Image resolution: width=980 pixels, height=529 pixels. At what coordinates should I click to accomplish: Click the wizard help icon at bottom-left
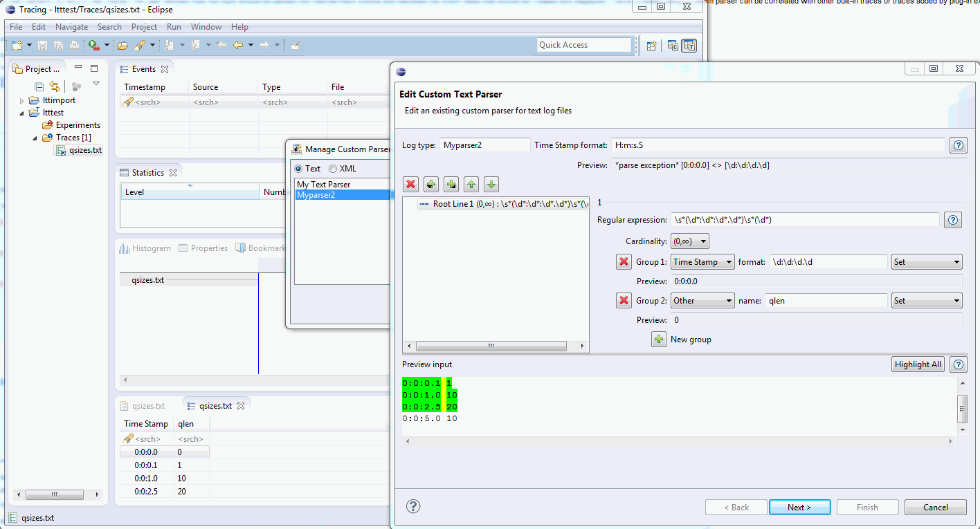tap(413, 506)
